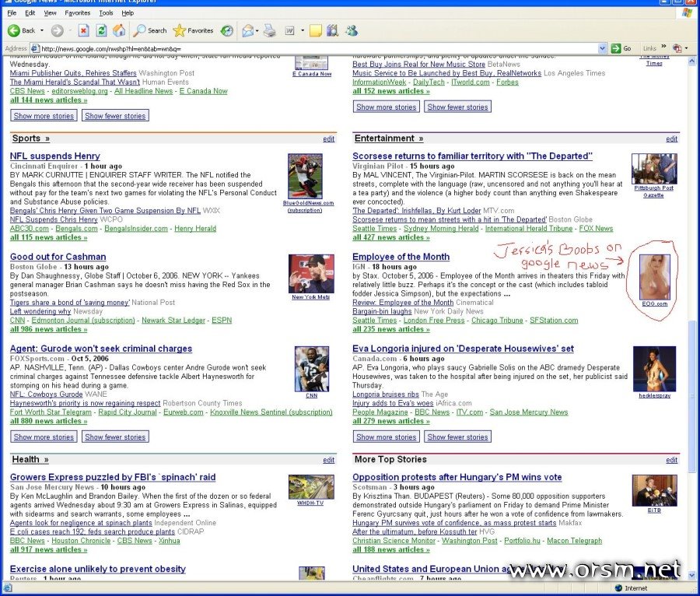Click in the address bar URL field
The height and width of the screenshot is (596, 700).
pyautogui.click(x=319, y=48)
